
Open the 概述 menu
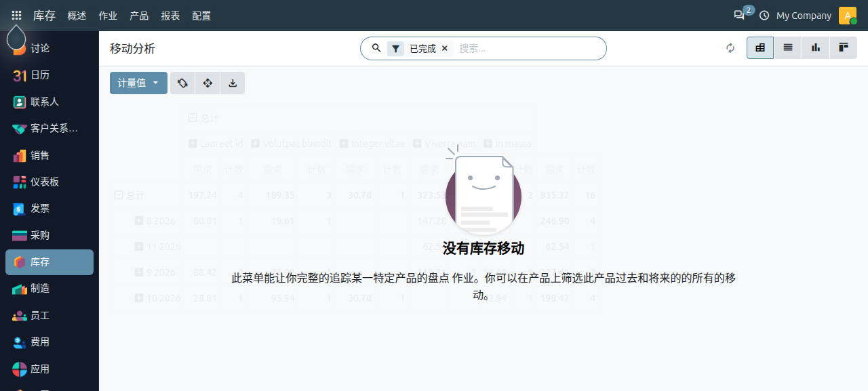point(77,16)
